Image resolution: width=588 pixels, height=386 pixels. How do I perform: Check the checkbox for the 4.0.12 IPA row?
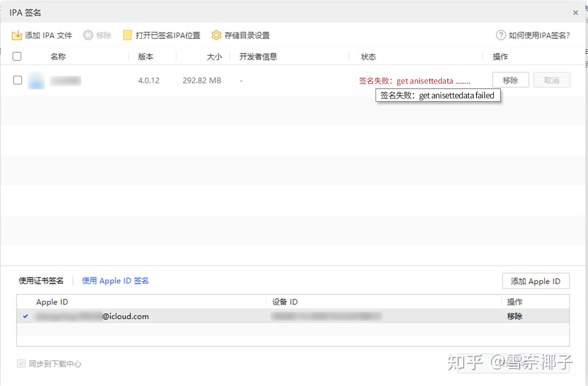(x=17, y=80)
